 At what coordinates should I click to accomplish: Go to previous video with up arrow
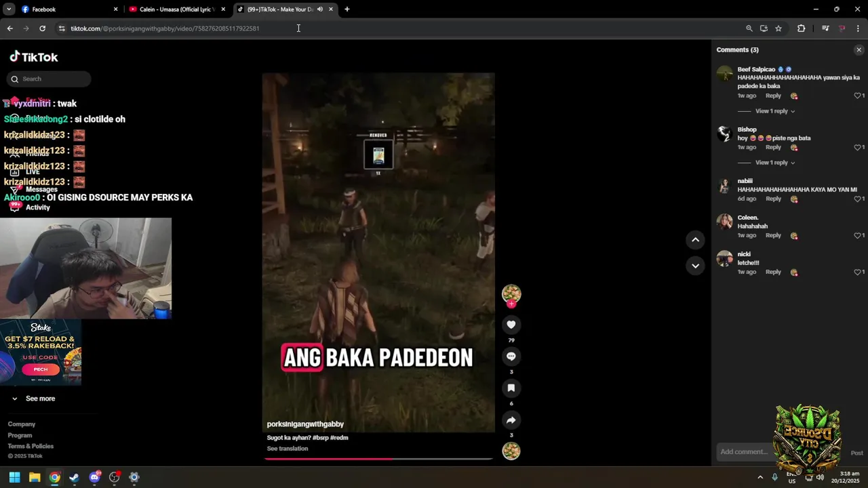tap(695, 239)
